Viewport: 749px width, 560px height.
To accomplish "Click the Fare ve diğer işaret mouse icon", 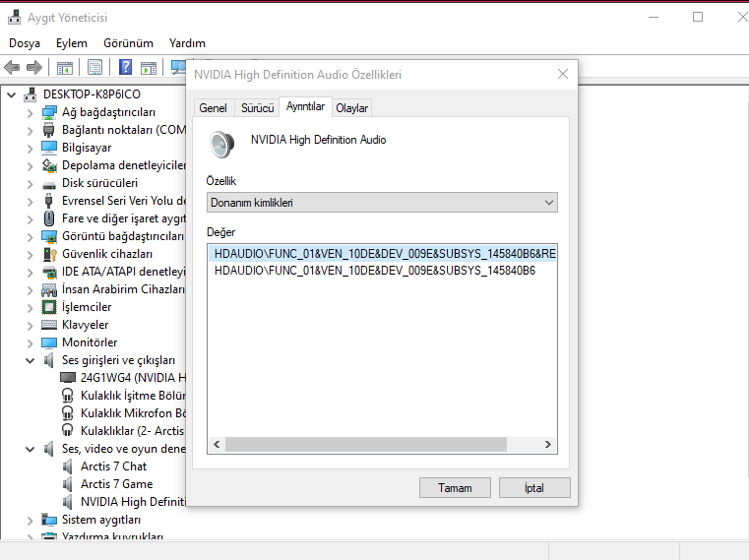I will pos(49,218).
